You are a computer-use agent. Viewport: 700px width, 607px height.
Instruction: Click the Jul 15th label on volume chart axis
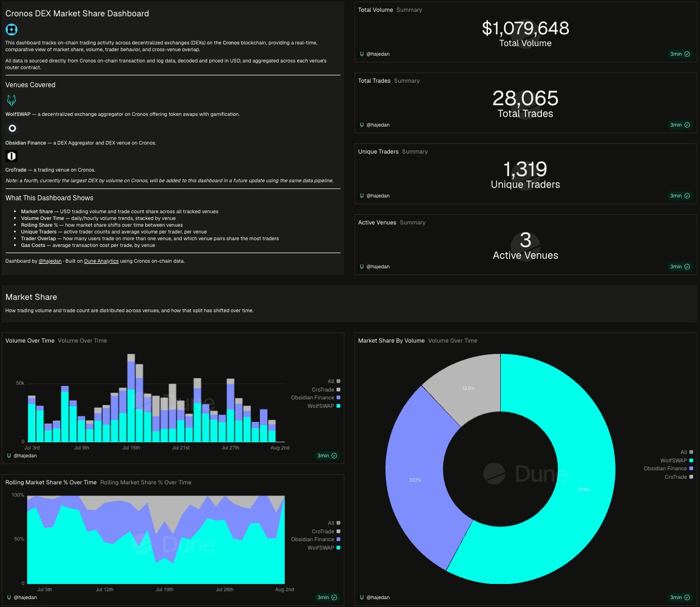click(131, 448)
